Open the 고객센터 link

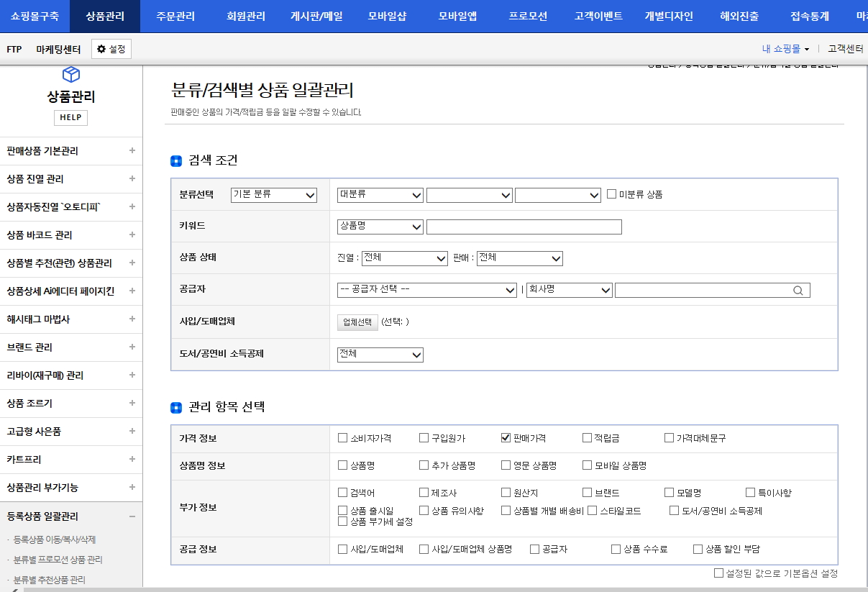(845, 49)
